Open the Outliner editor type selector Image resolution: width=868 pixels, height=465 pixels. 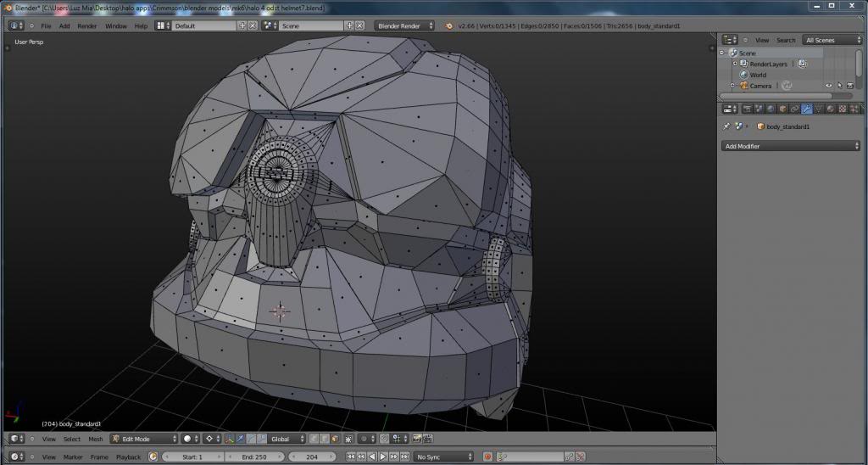click(730, 40)
